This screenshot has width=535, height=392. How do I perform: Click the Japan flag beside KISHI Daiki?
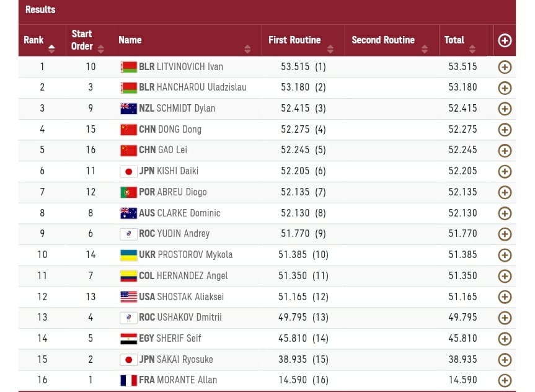pos(128,171)
